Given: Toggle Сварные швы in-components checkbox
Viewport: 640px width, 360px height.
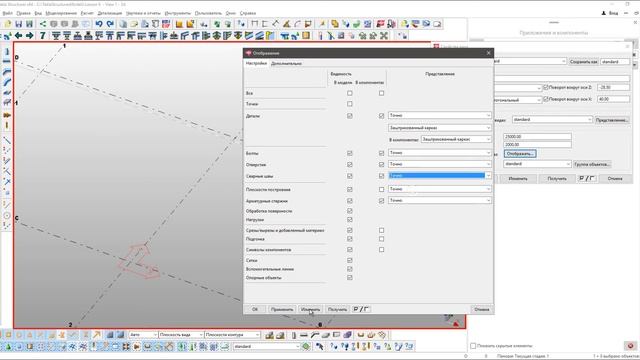Looking at the screenshot, I should [x=381, y=176].
